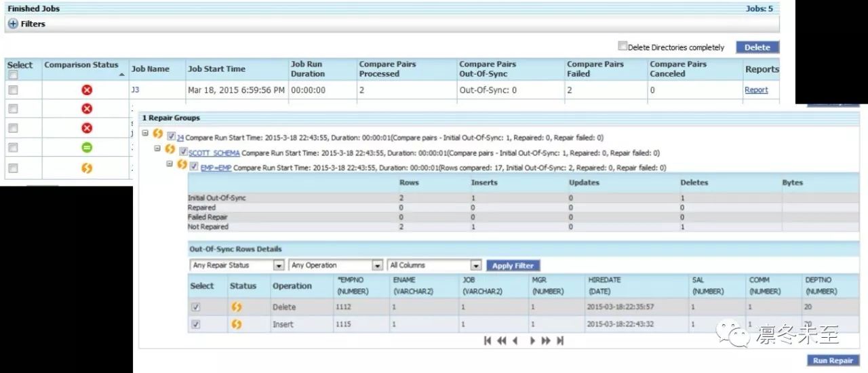Click the red failed status icon for job J3
868x373 pixels.
87,90
